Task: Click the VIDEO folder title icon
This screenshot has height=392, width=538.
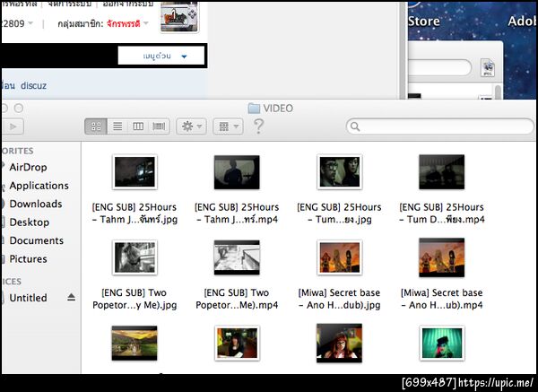Action: [254, 109]
